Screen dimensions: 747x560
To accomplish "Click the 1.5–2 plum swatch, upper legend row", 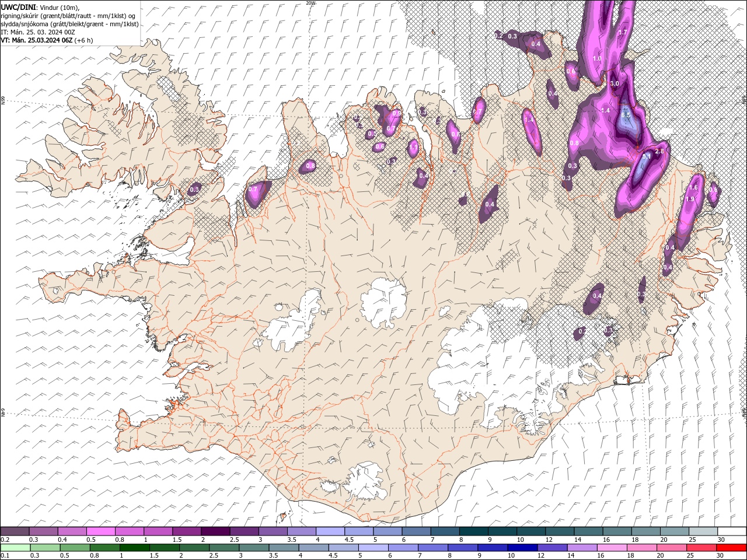I will pyautogui.click(x=187, y=531).
